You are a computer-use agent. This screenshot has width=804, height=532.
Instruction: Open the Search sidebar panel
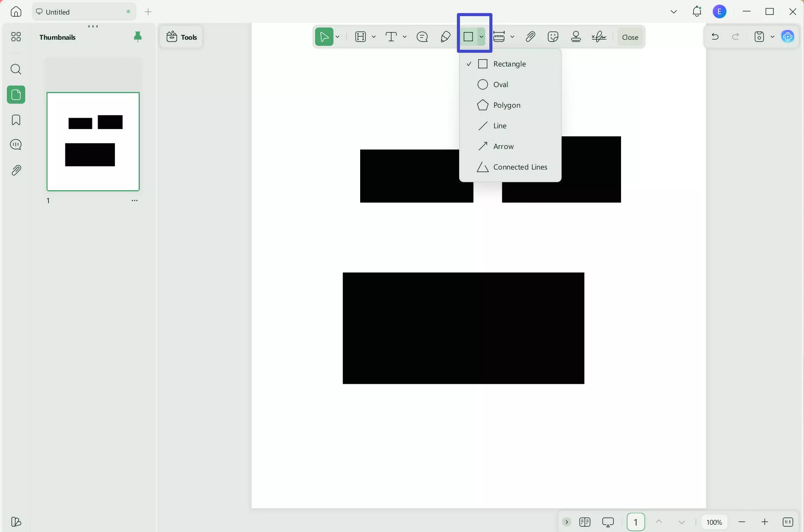point(16,69)
